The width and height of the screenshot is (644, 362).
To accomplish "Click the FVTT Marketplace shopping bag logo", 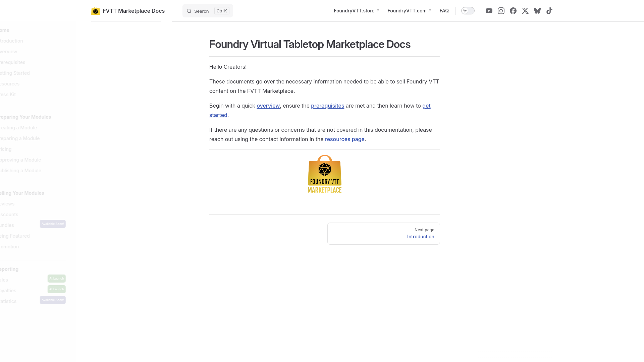I will click(96, 11).
